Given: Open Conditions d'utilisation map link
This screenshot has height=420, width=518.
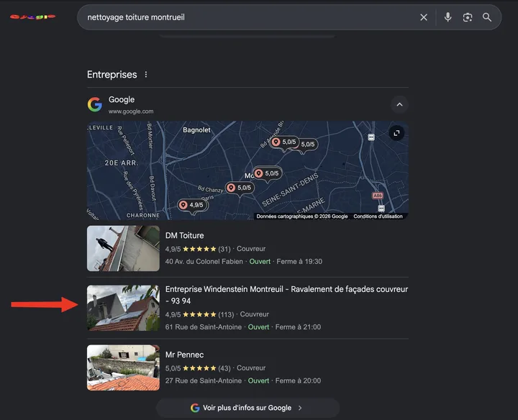Looking at the screenshot, I should click(x=378, y=216).
